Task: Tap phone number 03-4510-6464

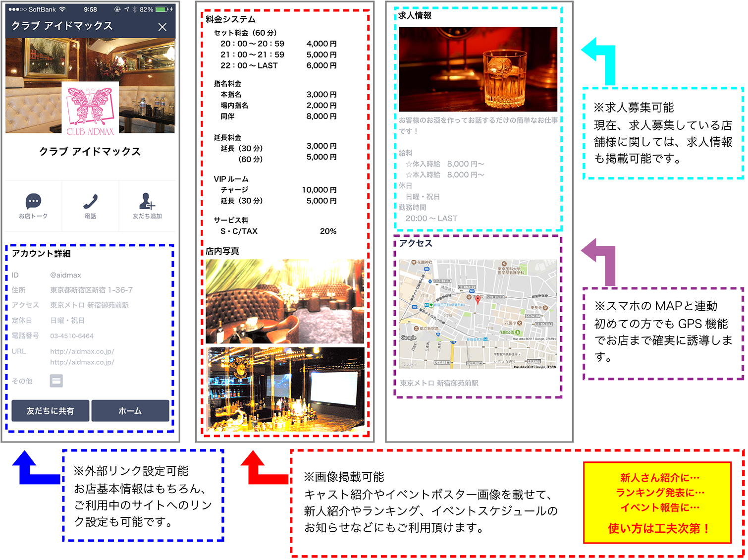Action: tap(72, 336)
